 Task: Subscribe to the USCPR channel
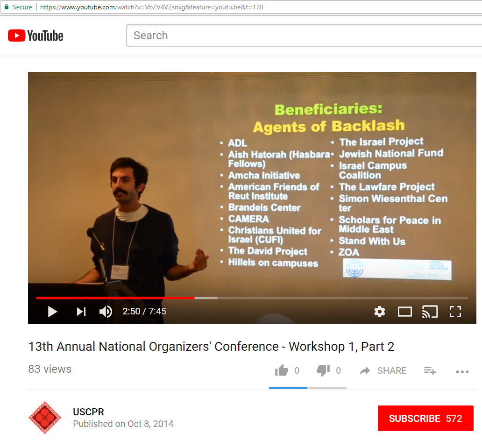[x=425, y=419]
